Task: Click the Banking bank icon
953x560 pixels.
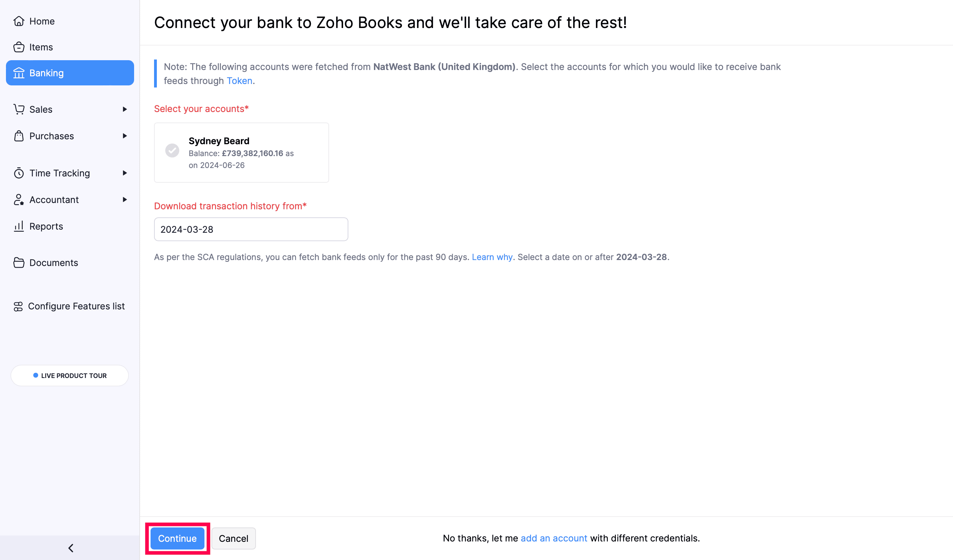Action: click(x=19, y=72)
